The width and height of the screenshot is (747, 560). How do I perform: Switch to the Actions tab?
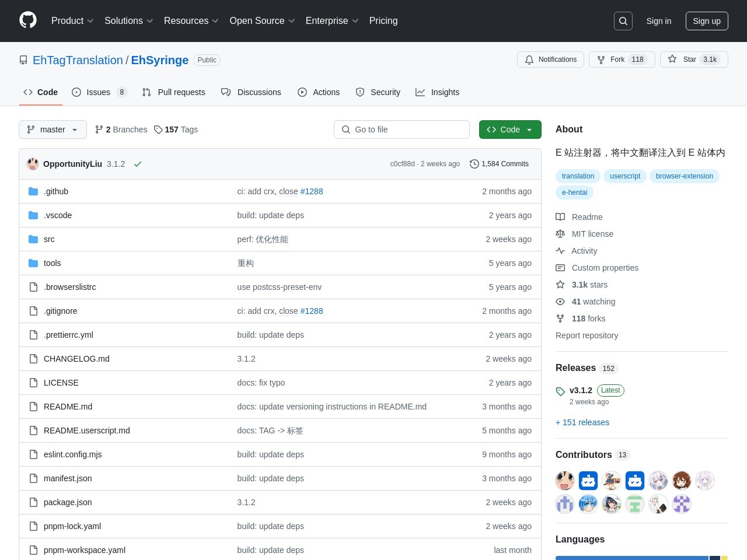(319, 92)
